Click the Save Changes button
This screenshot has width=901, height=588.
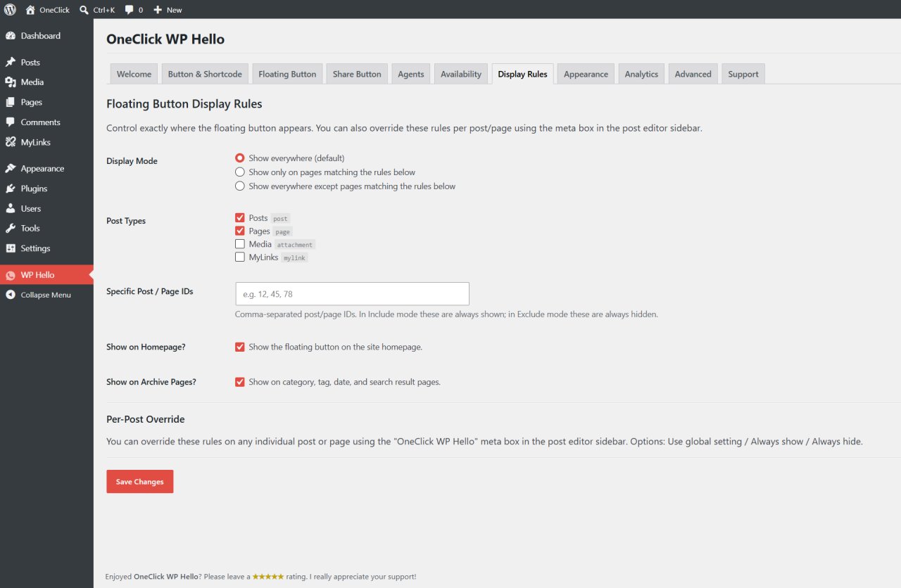tap(139, 482)
